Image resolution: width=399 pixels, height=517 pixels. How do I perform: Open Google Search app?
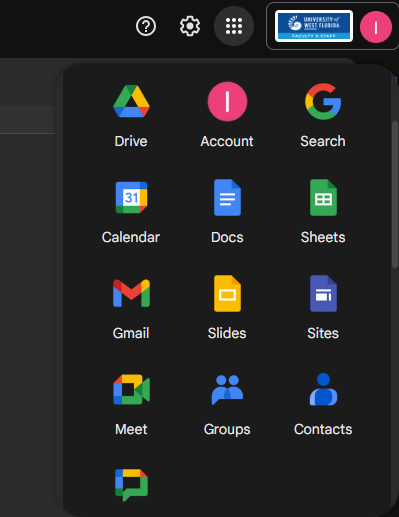[x=323, y=115]
